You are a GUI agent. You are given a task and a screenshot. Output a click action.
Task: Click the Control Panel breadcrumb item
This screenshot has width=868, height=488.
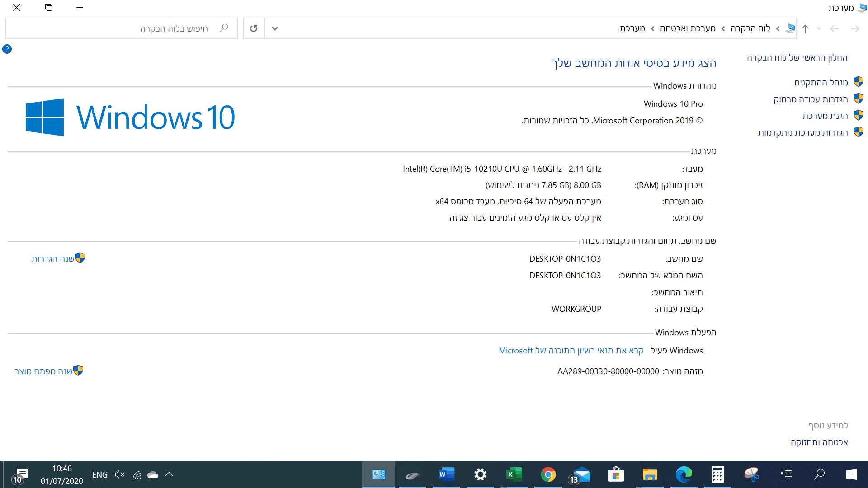750,28
